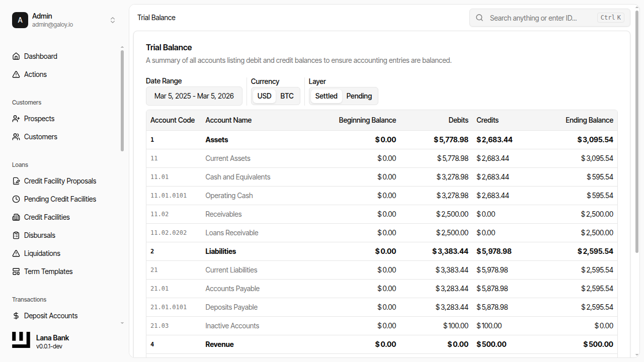Toggle the Pending layer view
644x362 pixels.
coord(359,96)
